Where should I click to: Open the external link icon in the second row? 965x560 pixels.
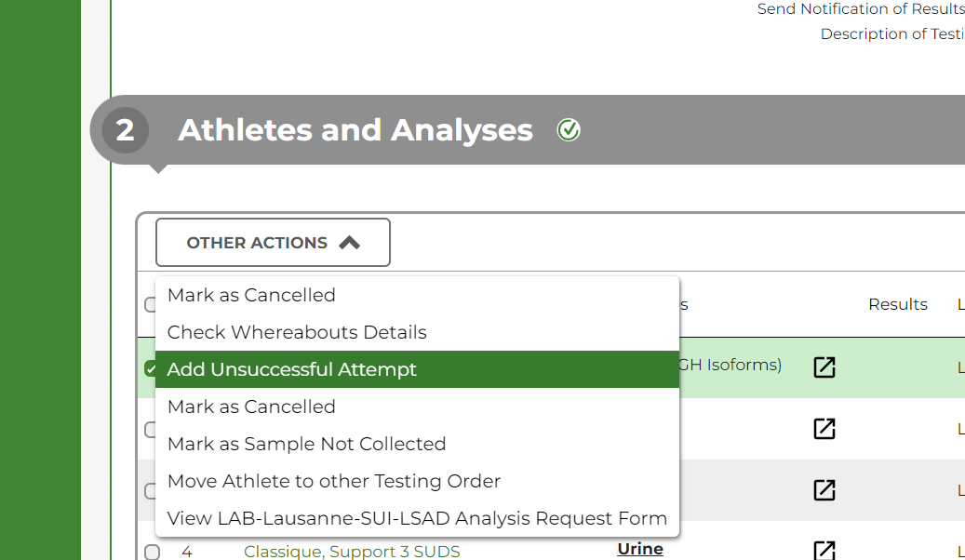click(x=824, y=429)
